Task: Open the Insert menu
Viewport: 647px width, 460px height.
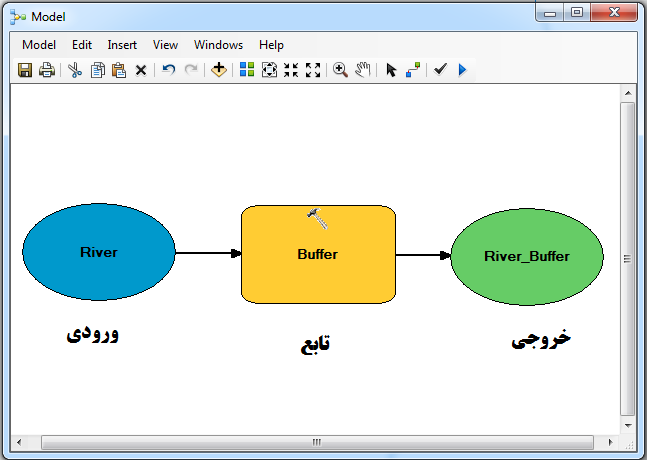Action: (122, 45)
